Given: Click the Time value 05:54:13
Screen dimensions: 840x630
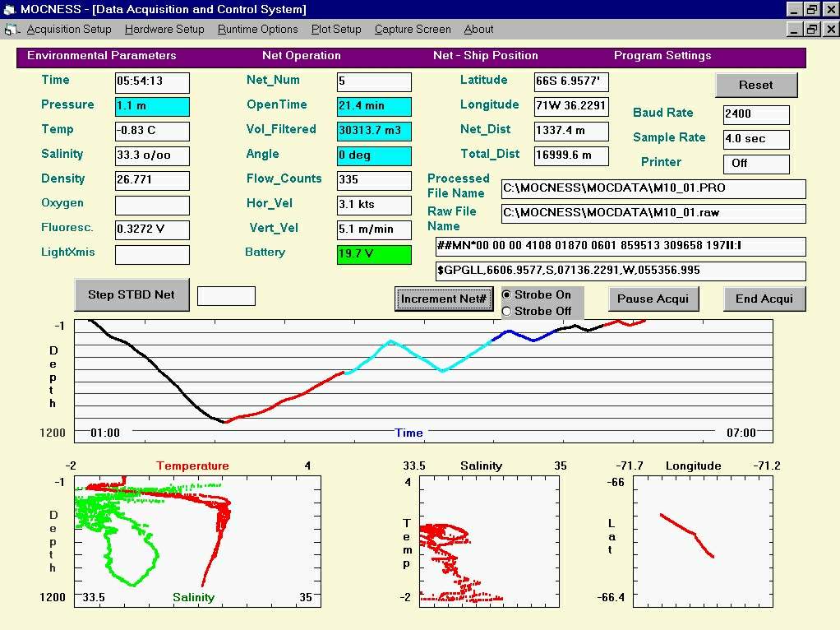Looking at the screenshot, I should point(152,82).
